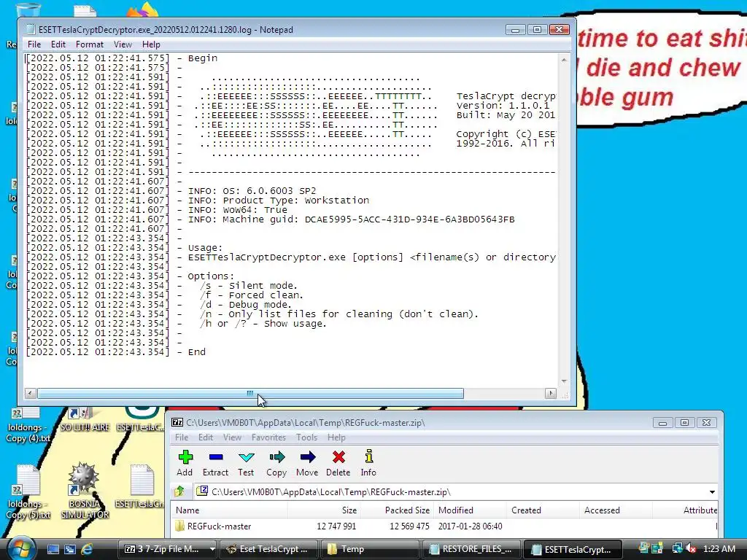Switch to Temp folder taskbar button

pos(370,549)
